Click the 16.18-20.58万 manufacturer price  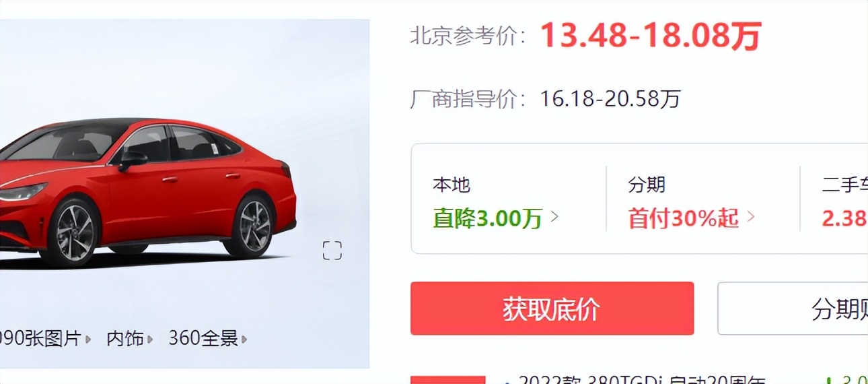610,100
